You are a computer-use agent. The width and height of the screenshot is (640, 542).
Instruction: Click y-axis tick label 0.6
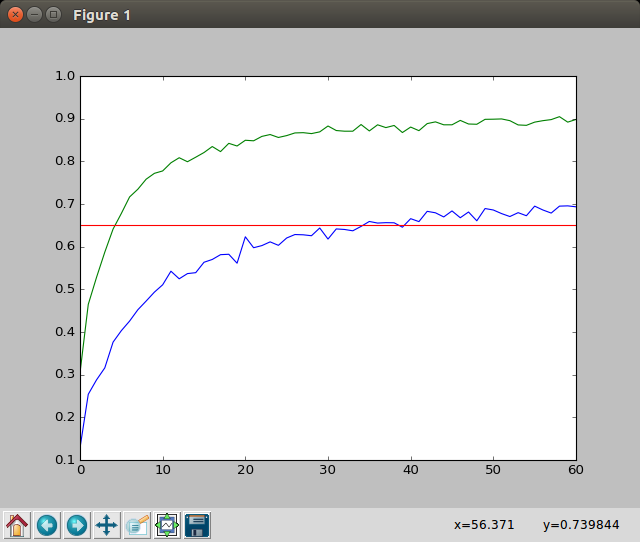tap(65, 247)
